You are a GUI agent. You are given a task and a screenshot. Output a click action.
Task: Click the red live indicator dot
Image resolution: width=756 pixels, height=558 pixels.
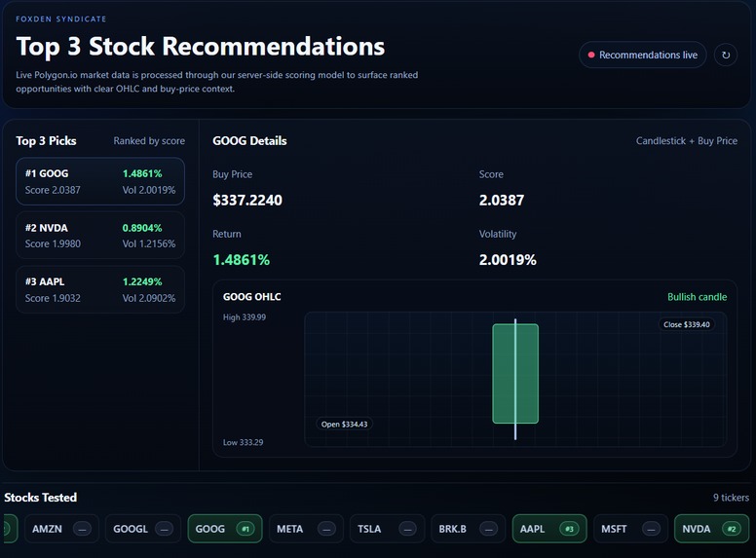[x=591, y=55]
